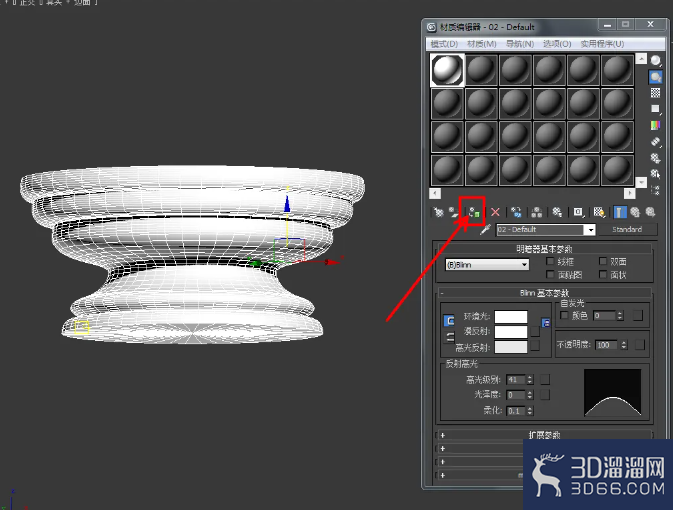The width and height of the screenshot is (673, 510).
Task: Collapse the Blinn 基本参数 rollout
Action: click(544, 293)
